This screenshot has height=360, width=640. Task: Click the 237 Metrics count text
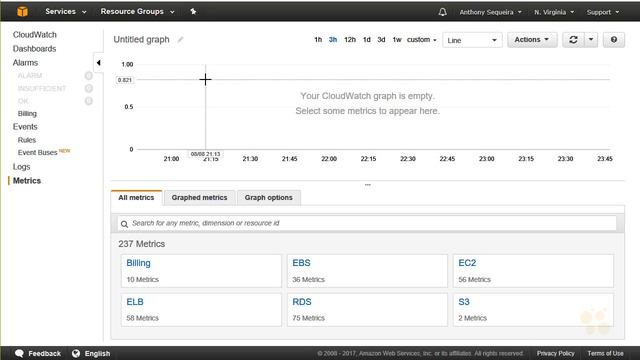coord(142,244)
